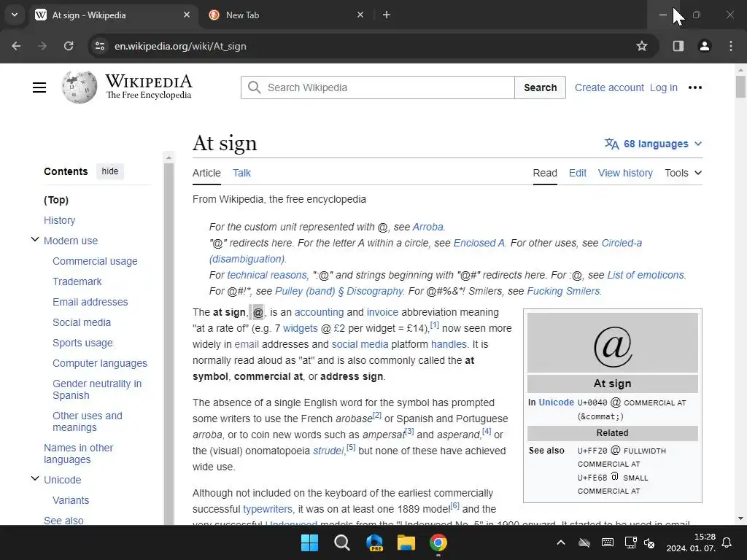Click the page vertical scrollbar thumb

(x=740, y=87)
